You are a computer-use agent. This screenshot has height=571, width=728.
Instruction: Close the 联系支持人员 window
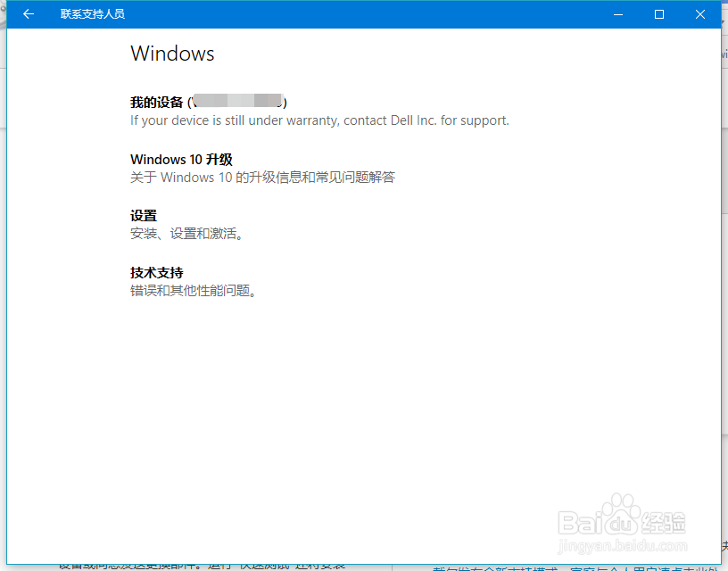click(700, 14)
